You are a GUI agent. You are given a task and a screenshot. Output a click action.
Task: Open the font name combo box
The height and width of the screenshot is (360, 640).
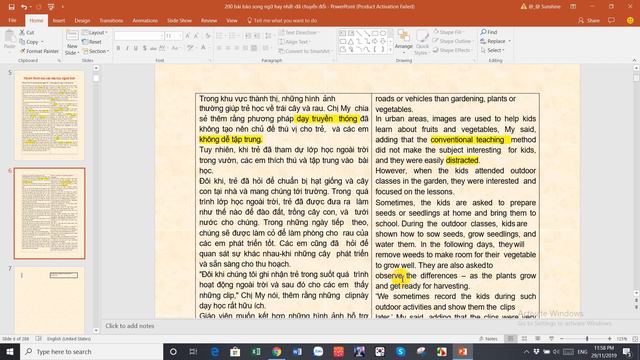[x=139, y=36]
